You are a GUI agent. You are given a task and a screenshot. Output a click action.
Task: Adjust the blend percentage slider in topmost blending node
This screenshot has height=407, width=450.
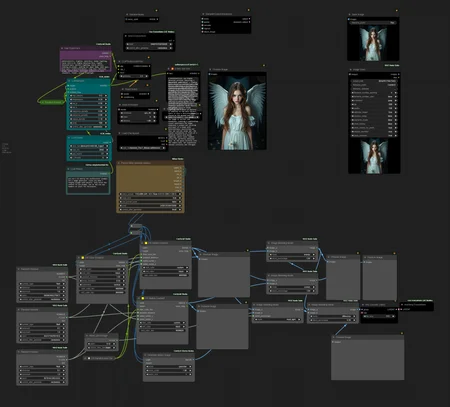coord(292,258)
